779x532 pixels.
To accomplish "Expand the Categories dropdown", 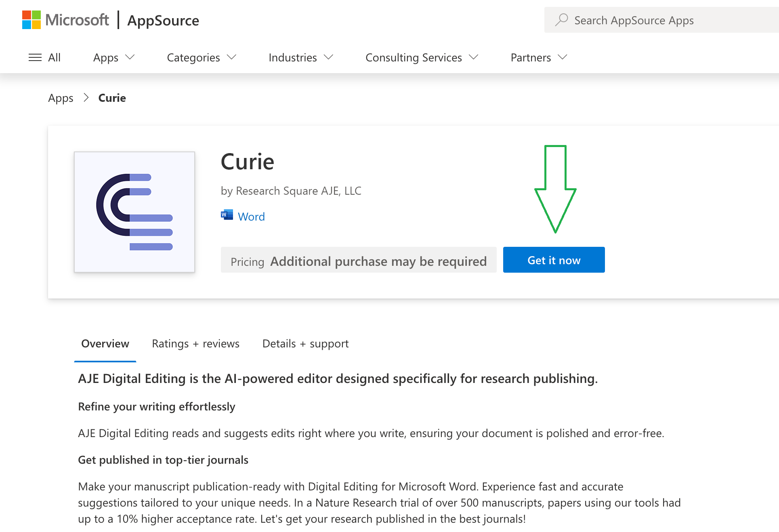I will tap(202, 57).
